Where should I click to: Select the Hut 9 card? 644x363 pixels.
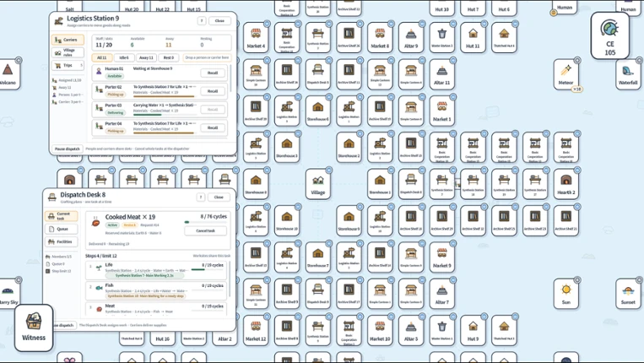(x=473, y=330)
